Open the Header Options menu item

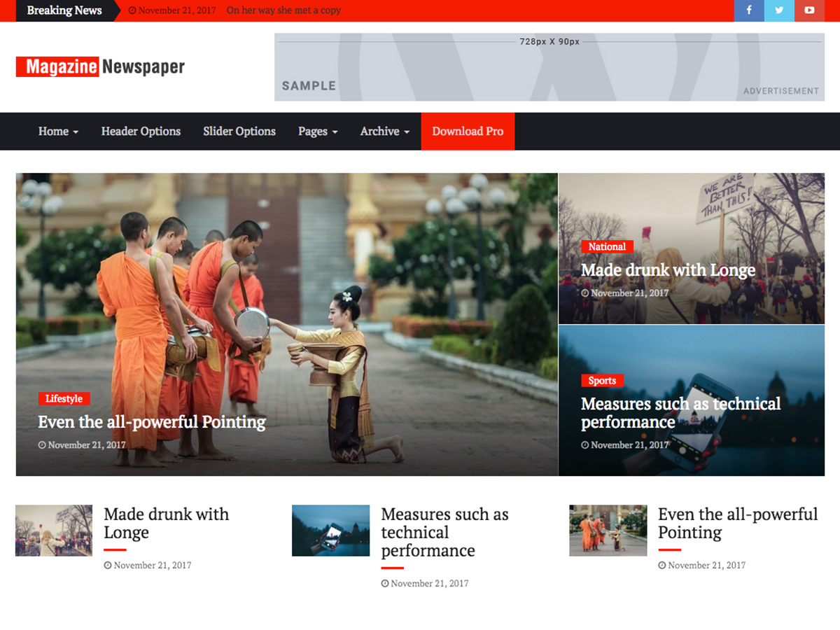point(141,131)
